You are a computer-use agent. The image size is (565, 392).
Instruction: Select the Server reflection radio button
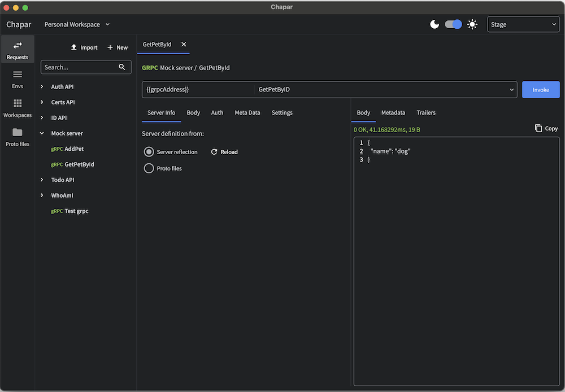[x=149, y=152]
